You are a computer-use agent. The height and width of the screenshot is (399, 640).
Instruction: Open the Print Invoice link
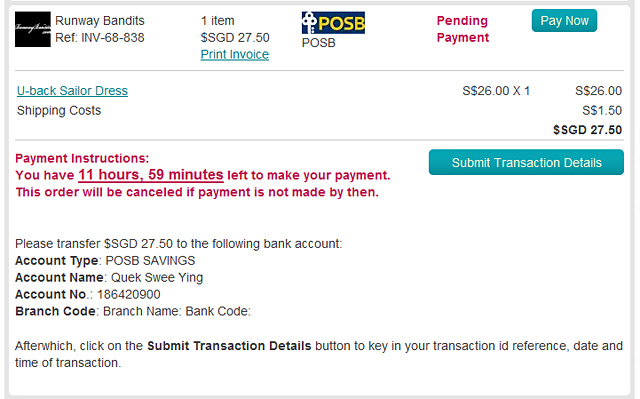[x=235, y=54]
